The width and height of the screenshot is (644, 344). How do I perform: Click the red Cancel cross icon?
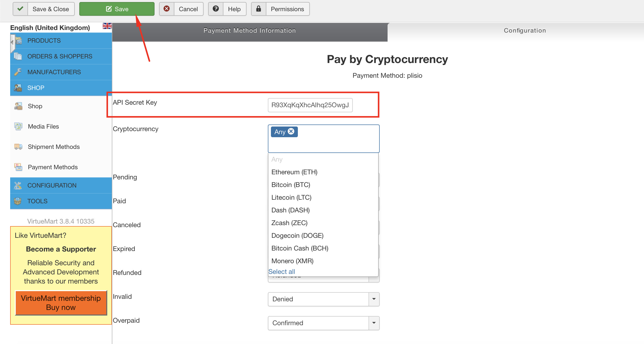pos(167,9)
